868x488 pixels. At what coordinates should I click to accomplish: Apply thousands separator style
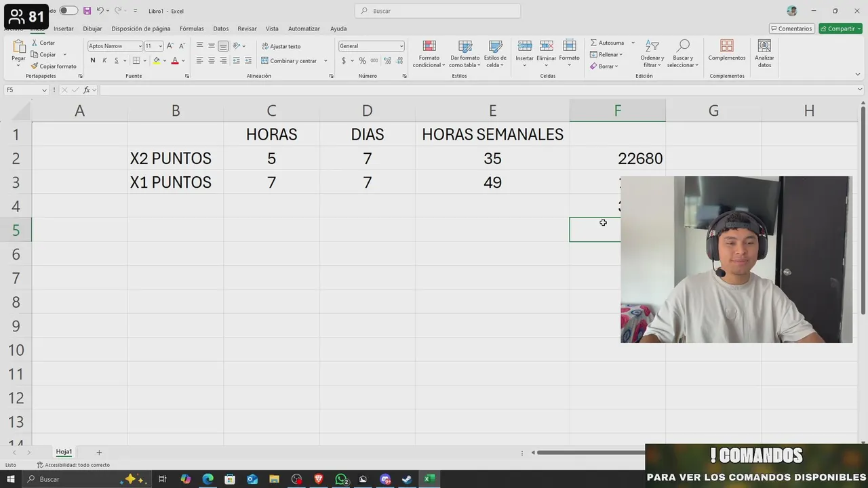pyautogui.click(x=374, y=60)
